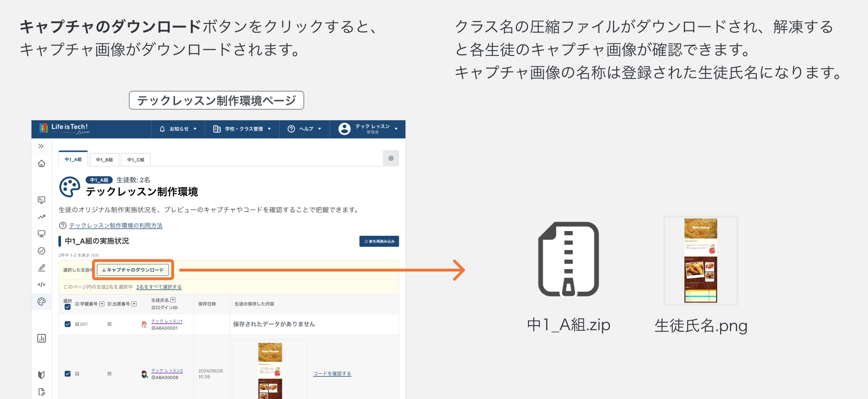Click the 中1_A組.zip file icon

click(x=568, y=259)
